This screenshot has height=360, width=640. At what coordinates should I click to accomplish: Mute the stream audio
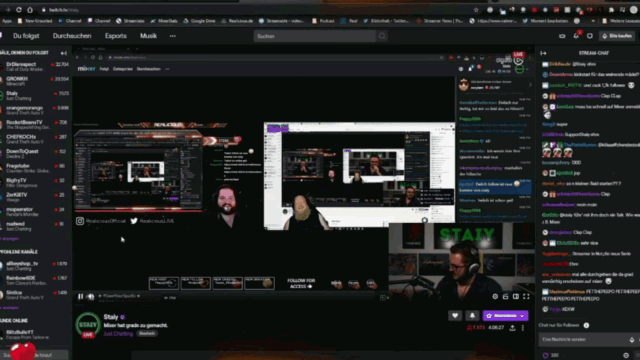click(x=91, y=297)
